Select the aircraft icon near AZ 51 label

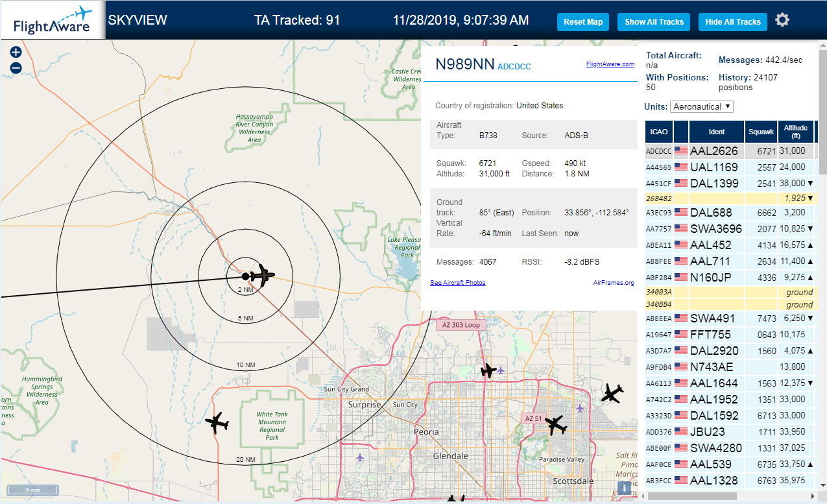(x=555, y=426)
